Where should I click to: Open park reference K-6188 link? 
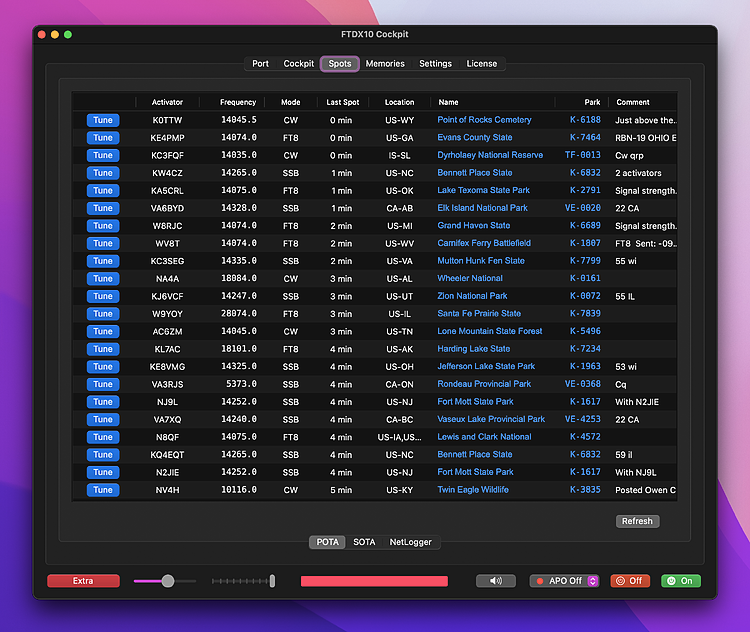pyautogui.click(x=585, y=120)
